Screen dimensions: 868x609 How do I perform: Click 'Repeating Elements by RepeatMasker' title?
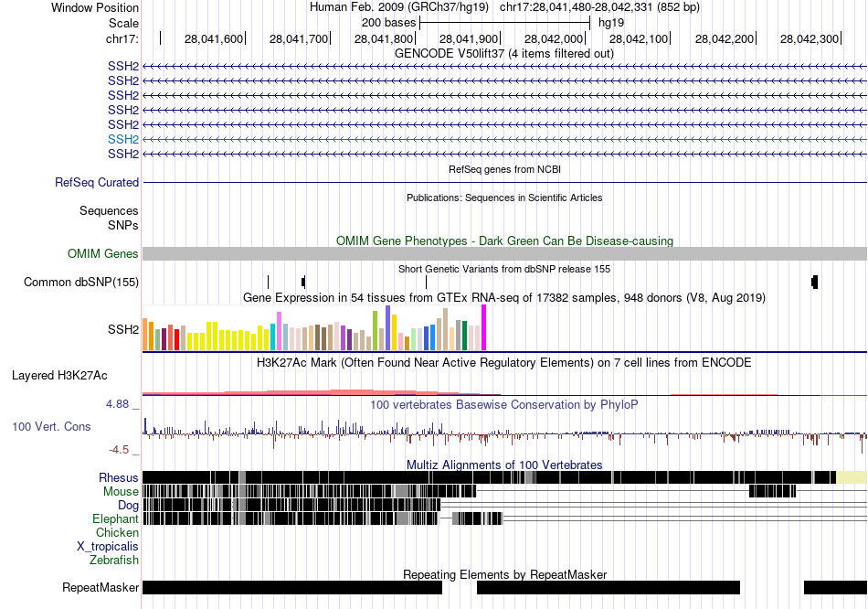click(504, 574)
